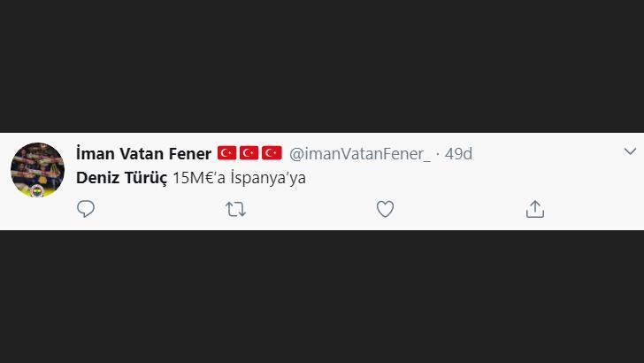Like the tweet with the heart icon
The image size is (644, 363).
(385, 209)
